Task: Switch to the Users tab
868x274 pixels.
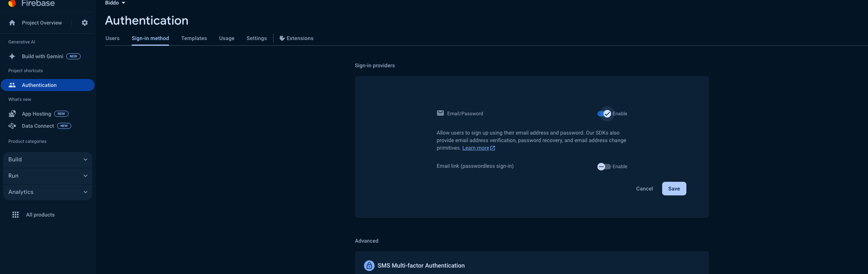Action: 112,38
